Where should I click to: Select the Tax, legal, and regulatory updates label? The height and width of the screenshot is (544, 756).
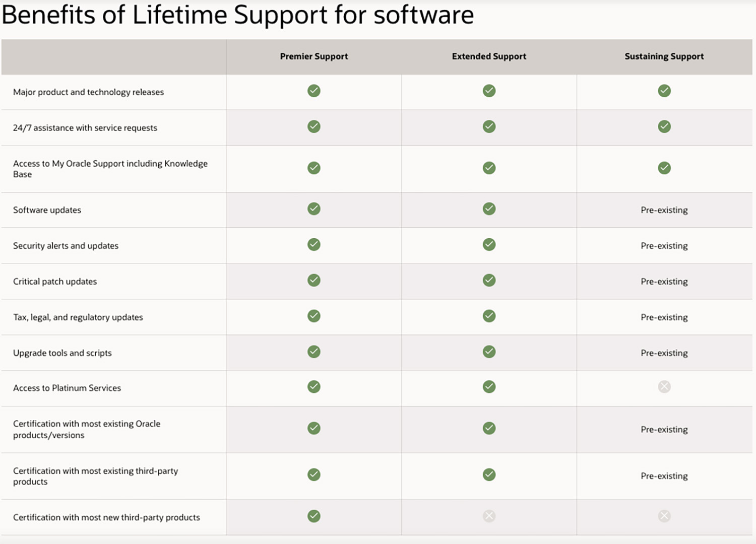(78, 317)
